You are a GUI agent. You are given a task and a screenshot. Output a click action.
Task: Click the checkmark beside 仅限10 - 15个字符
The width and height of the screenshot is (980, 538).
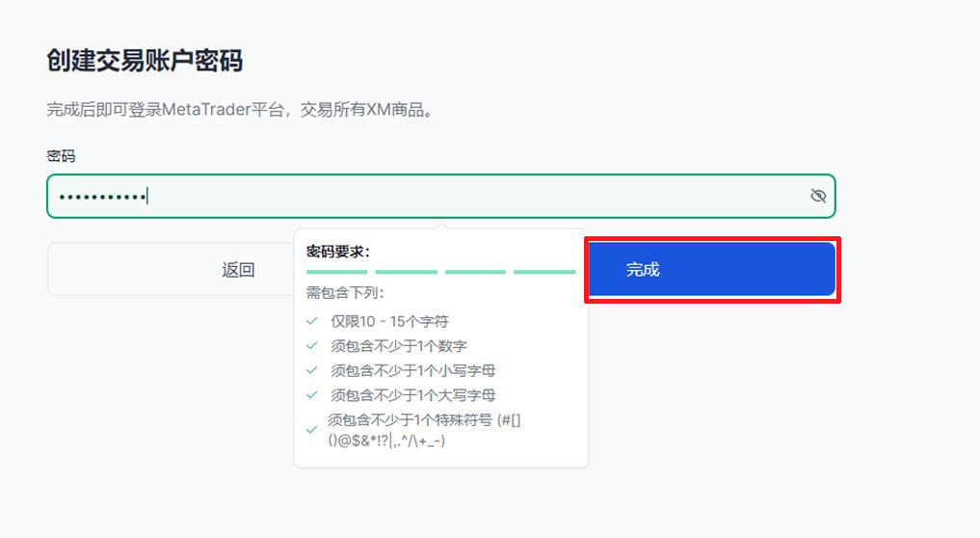point(311,321)
